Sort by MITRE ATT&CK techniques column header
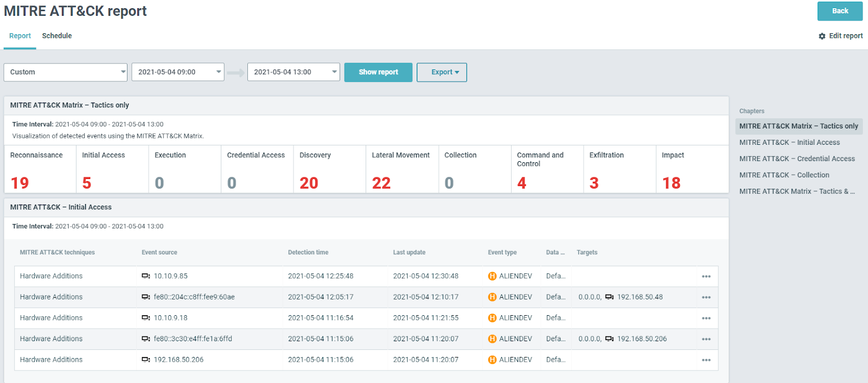The height and width of the screenshot is (383, 868). [58, 252]
